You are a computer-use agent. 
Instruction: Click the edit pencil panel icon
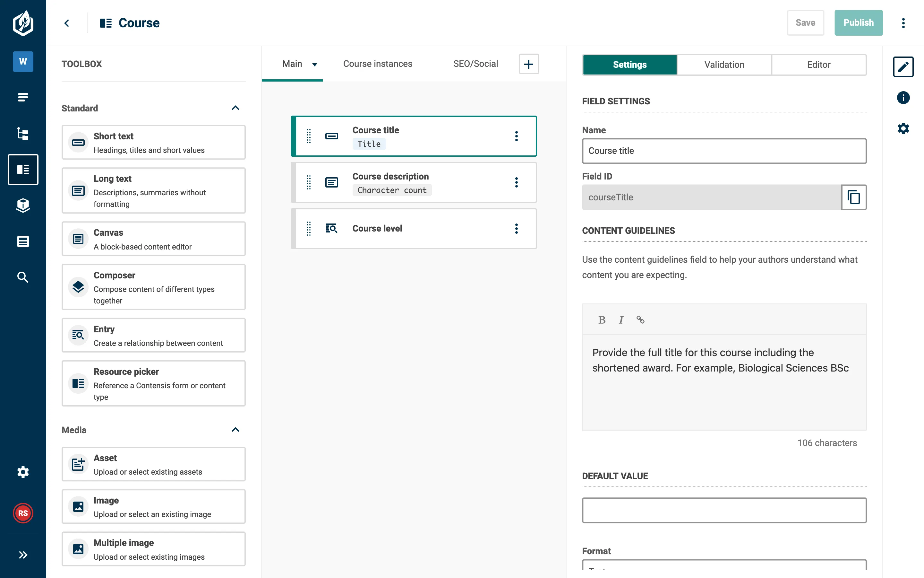pos(903,66)
